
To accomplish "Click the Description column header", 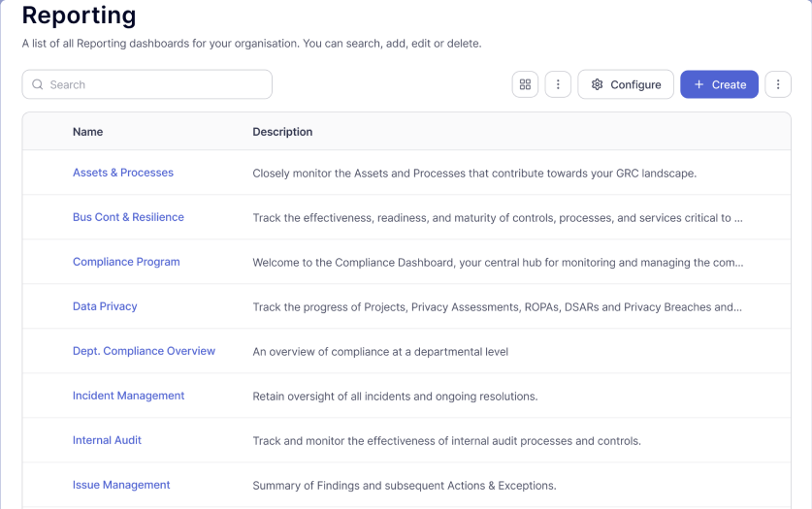I will pos(282,132).
